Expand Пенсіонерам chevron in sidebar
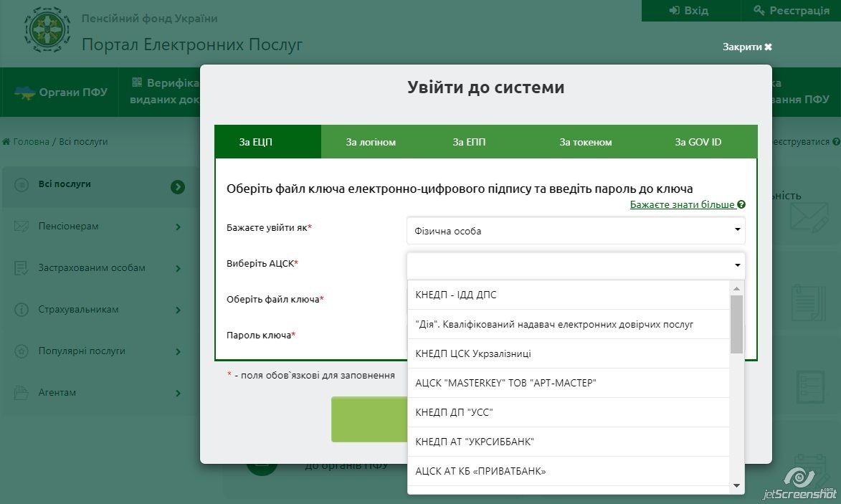The height and width of the screenshot is (504, 841). click(178, 227)
